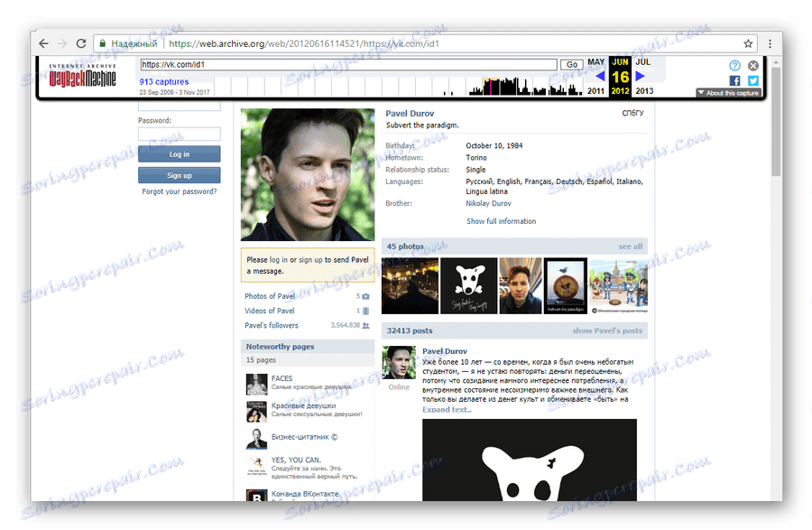The height and width of the screenshot is (530, 812).
Task: Click Красивые девушки page avatar
Action: pyautogui.click(x=257, y=412)
